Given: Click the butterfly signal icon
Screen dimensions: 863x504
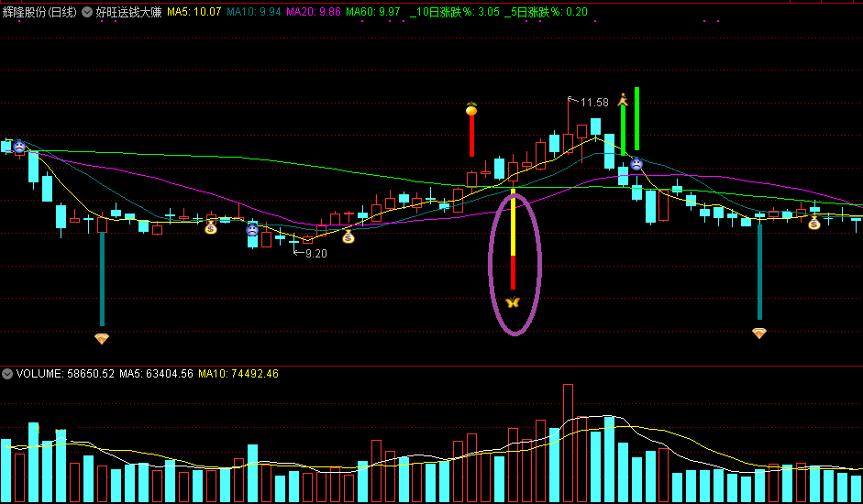Looking at the screenshot, I should coord(513,302).
